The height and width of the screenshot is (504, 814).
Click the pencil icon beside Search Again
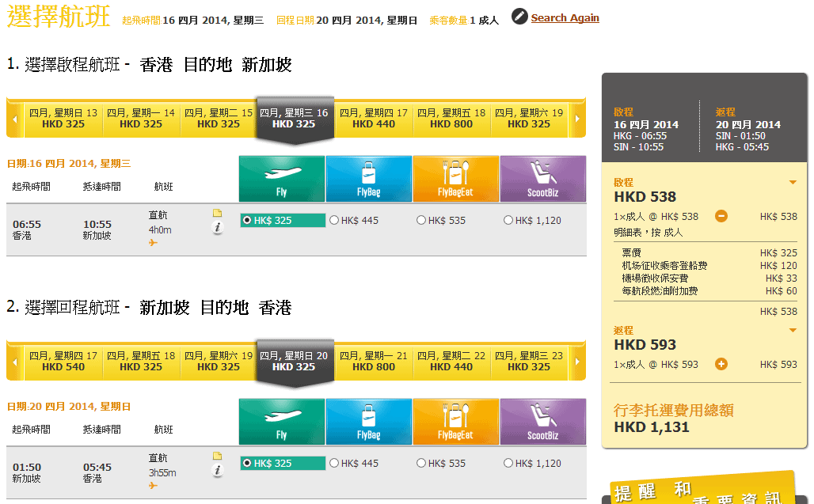519,17
